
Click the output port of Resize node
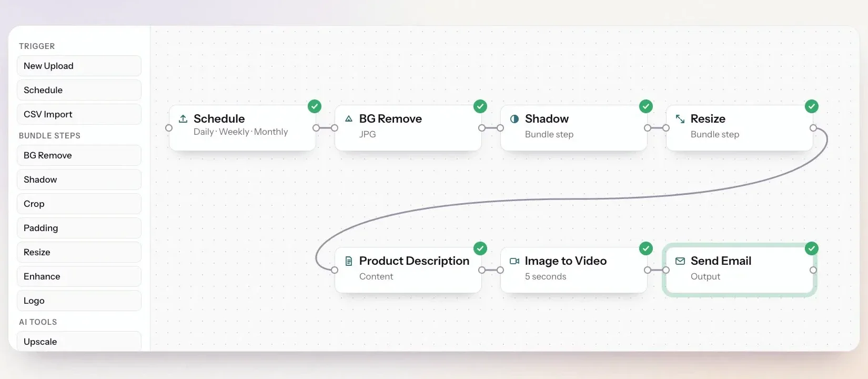click(813, 128)
